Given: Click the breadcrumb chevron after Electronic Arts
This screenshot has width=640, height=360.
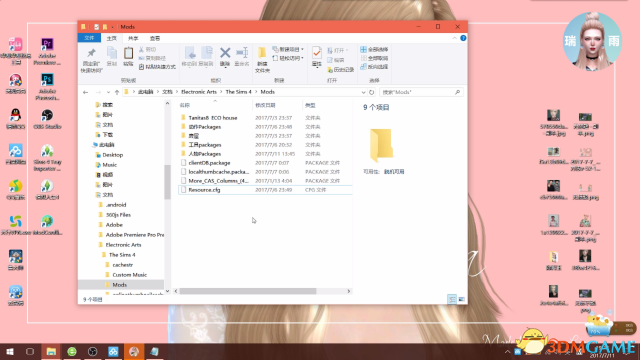Looking at the screenshot, I should (x=221, y=92).
